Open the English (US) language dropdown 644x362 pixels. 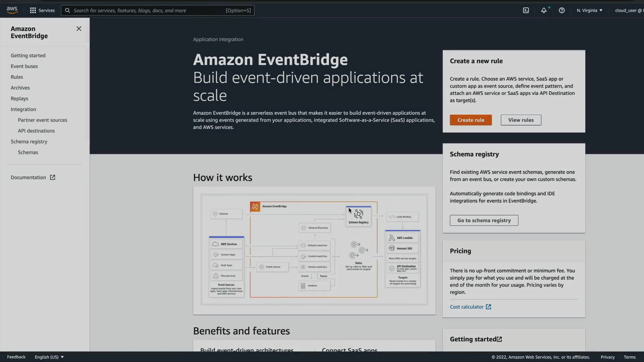pos(49,357)
